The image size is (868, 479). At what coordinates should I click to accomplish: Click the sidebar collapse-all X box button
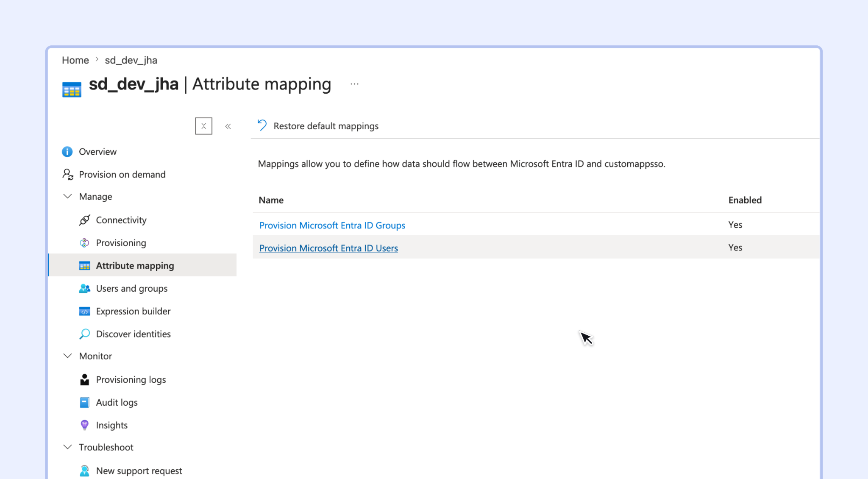203,126
